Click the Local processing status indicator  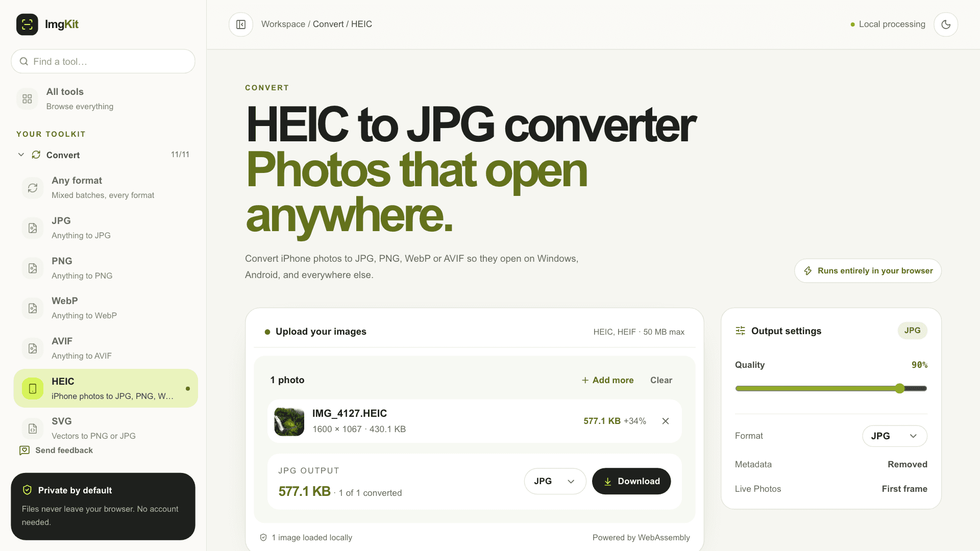(888, 24)
